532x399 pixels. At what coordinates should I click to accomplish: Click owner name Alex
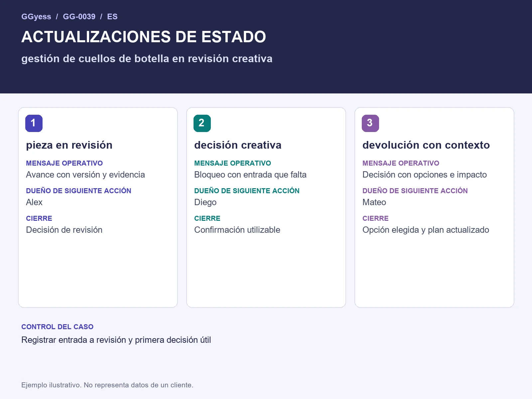coord(34,202)
